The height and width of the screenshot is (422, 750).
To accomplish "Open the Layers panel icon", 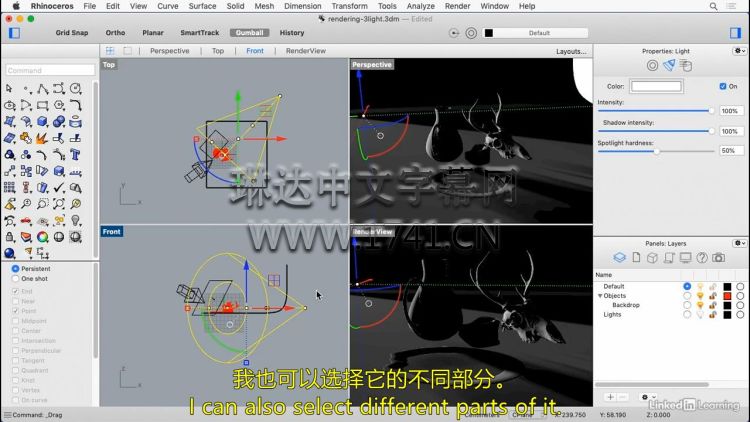I will click(x=619, y=258).
